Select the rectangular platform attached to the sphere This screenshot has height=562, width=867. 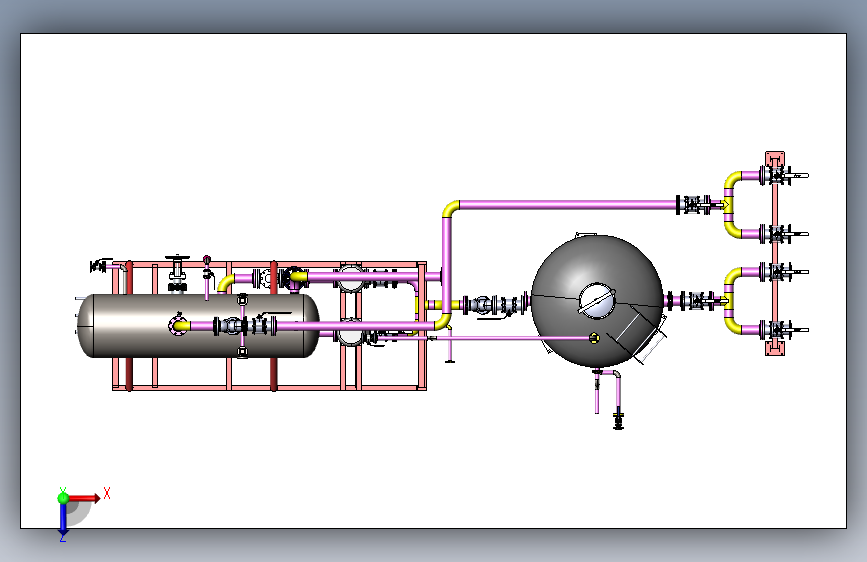click(641, 336)
